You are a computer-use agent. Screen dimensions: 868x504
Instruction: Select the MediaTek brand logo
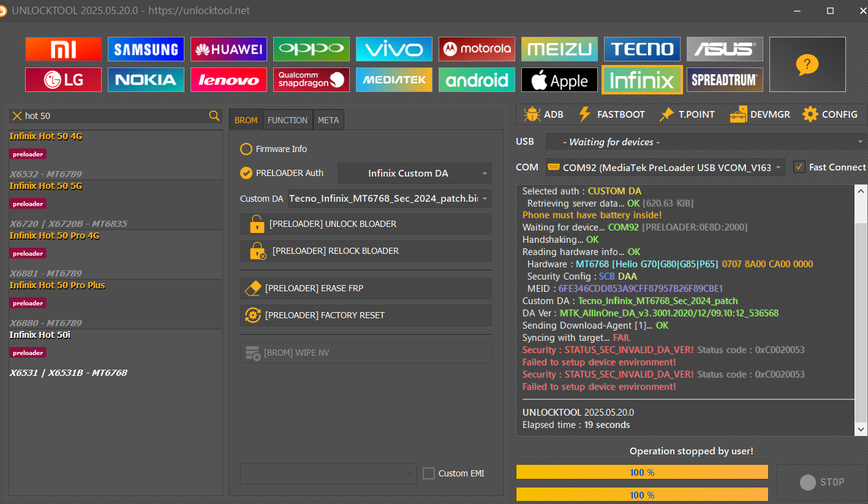point(394,80)
